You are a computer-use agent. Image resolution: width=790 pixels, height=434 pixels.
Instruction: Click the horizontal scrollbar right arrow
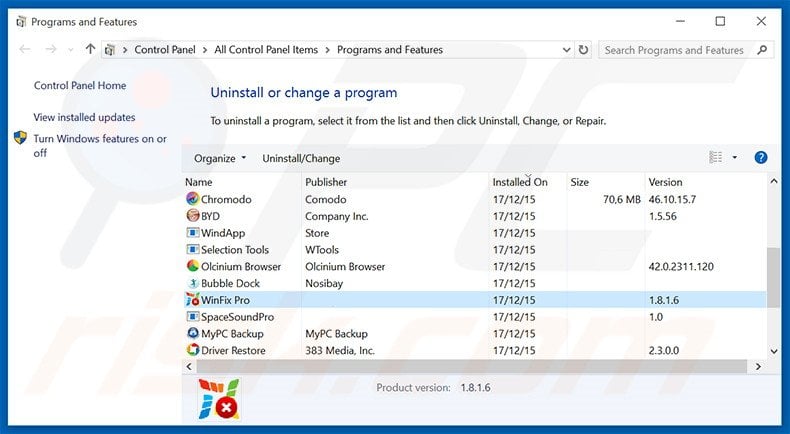758,366
